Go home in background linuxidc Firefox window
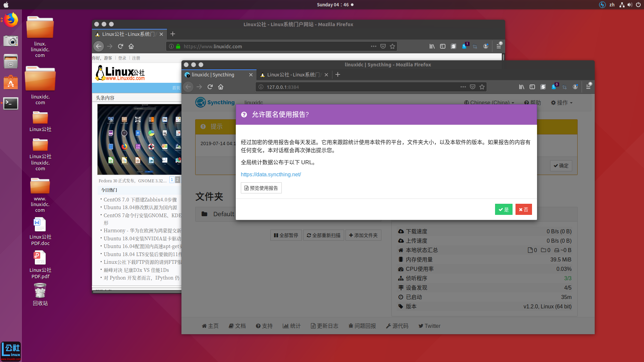 (x=131, y=46)
